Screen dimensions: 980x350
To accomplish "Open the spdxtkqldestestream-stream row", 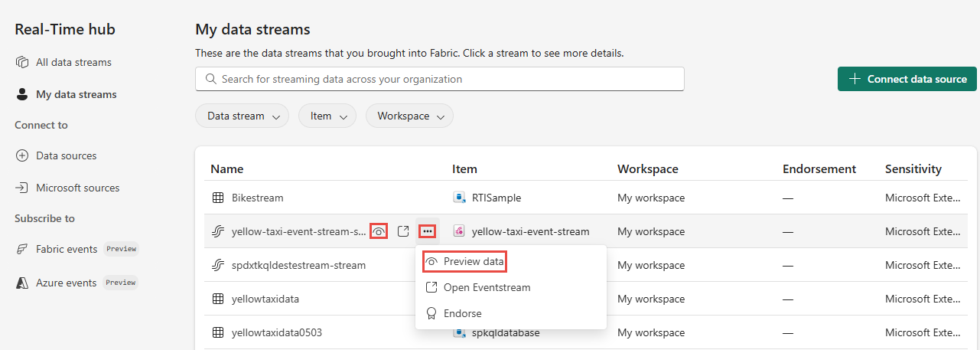I will 299,265.
